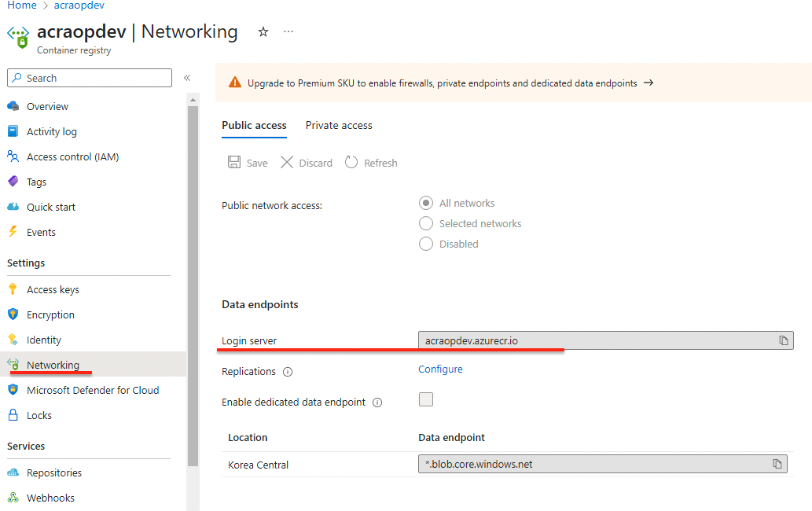Screen dimensions: 812x511
Task: Click the Activity log icon
Action: click(x=13, y=131)
